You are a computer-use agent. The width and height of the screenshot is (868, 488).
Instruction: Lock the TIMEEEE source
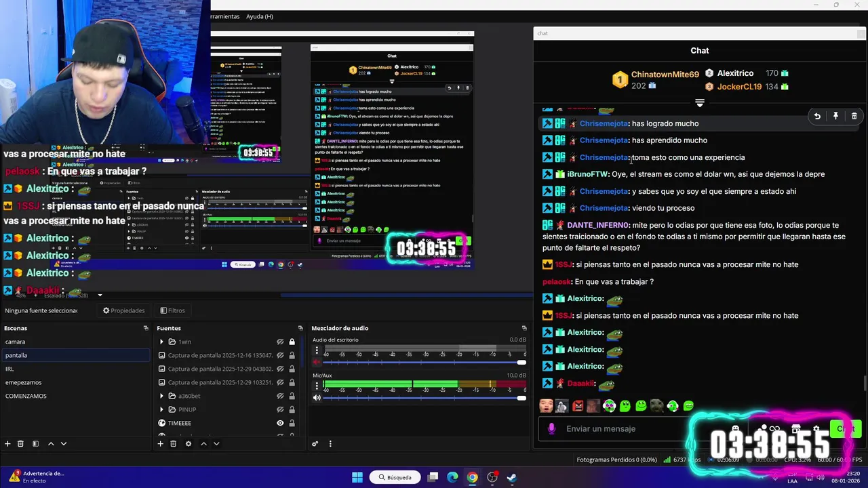click(292, 423)
